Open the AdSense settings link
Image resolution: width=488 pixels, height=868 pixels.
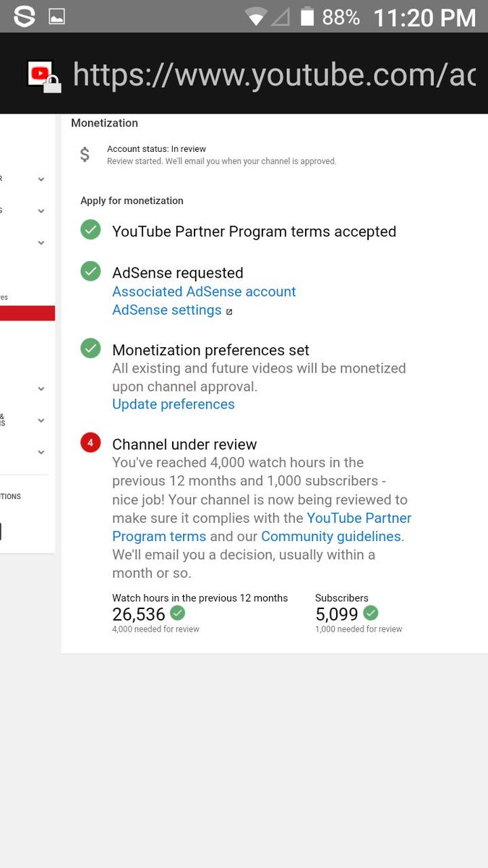pos(167,310)
